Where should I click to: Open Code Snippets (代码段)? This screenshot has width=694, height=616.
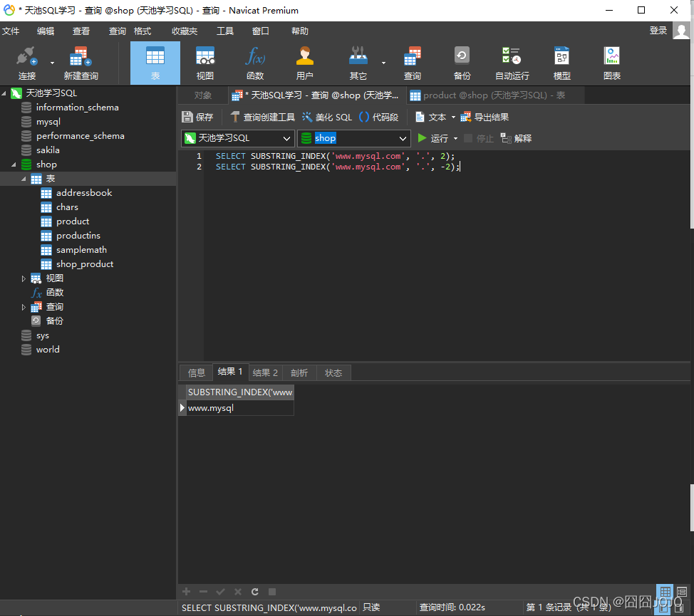[379, 117]
